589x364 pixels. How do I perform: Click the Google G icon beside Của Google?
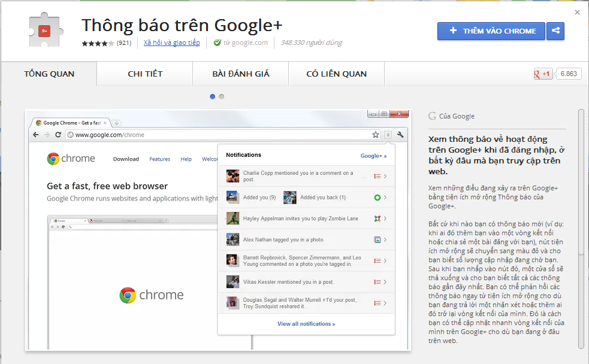click(433, 116)
